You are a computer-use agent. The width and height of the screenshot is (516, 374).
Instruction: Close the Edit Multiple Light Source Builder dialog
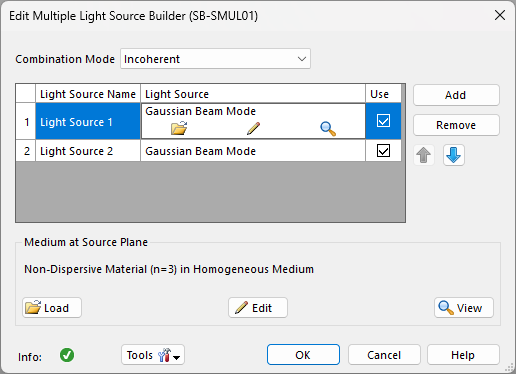point(500,15)
